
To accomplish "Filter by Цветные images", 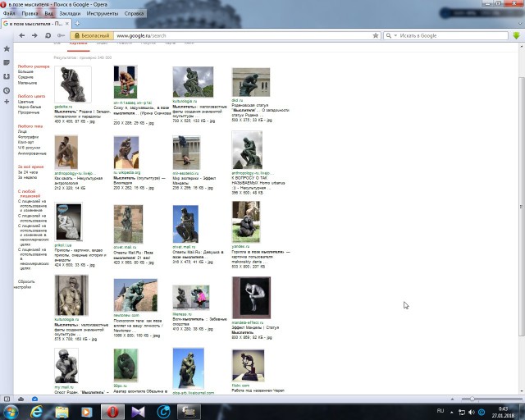I will click(x=25, y=102).
